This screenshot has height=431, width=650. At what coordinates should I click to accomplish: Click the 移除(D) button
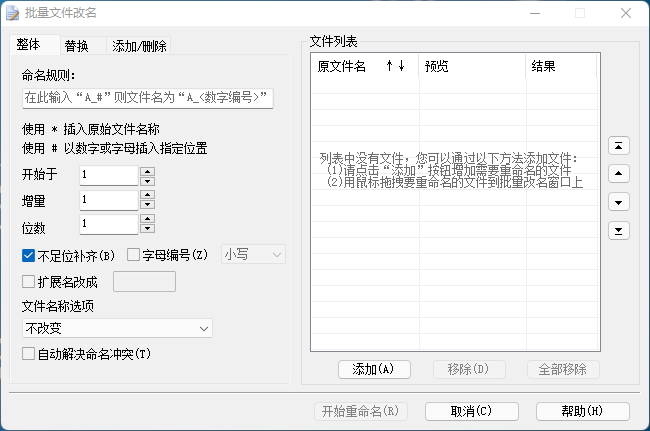[469, 369]
